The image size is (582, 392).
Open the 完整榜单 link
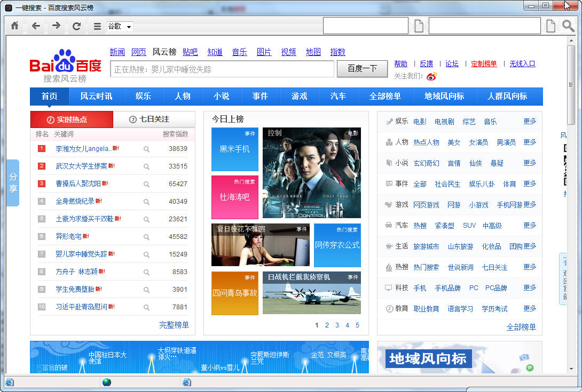click(174, 325)
